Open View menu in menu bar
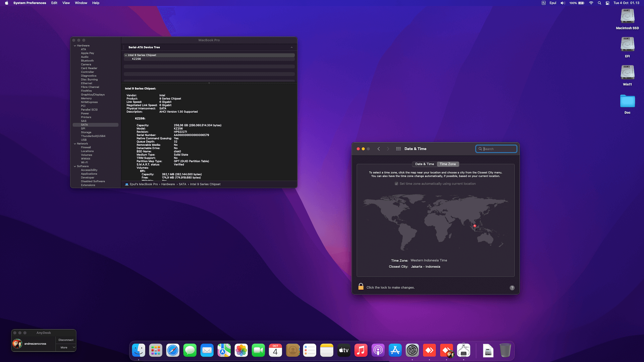 [66, 3]
